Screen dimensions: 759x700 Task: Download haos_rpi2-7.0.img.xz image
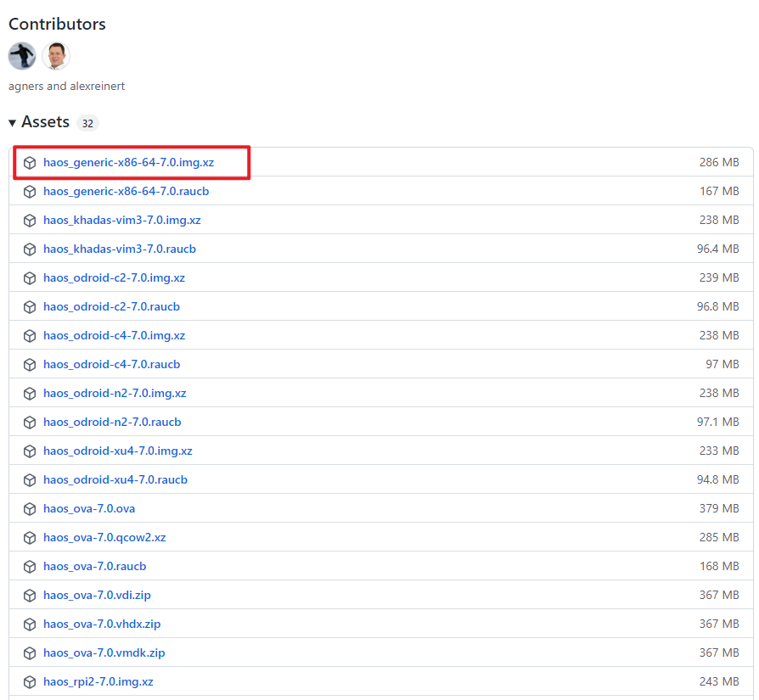point(98,681)
